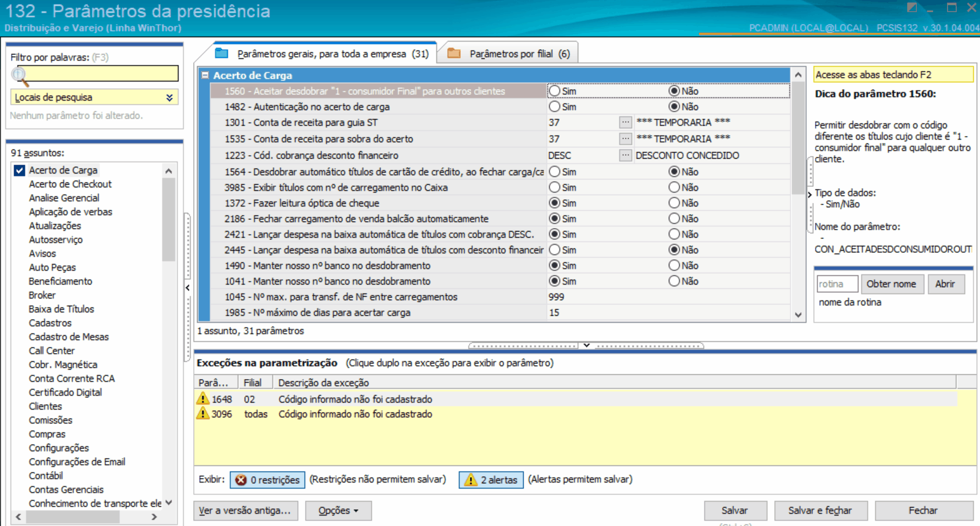Collapse left panel using splitter arrow
This screenshot has width=980, height=526.
coord(188,288)
